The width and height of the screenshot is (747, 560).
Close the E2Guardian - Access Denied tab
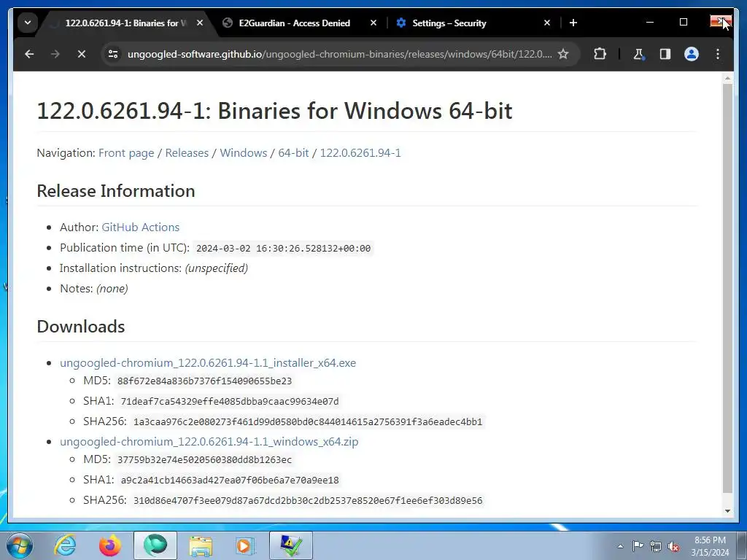[373, 23]
